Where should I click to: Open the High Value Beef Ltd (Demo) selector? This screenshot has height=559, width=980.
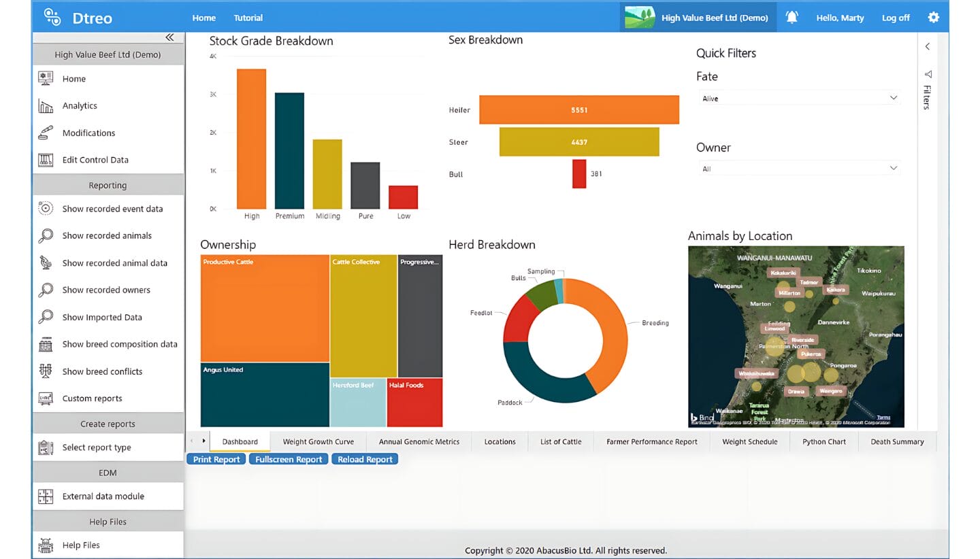pos(698,17)
